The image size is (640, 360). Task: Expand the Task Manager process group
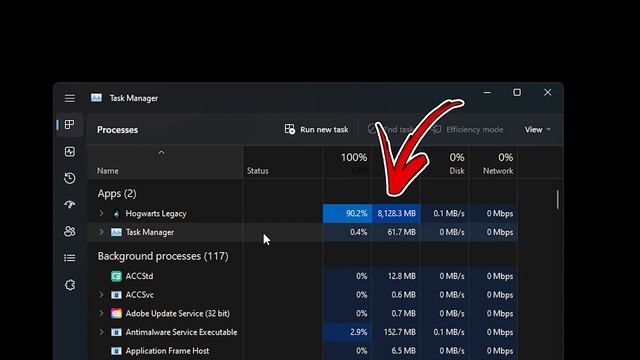pyautogui.click(x=101, y=232)
